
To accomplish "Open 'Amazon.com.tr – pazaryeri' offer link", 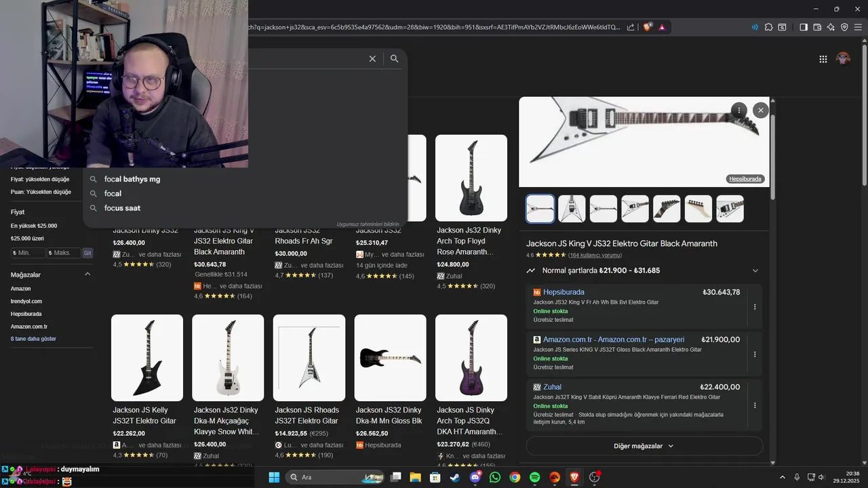I will (614, 340).
